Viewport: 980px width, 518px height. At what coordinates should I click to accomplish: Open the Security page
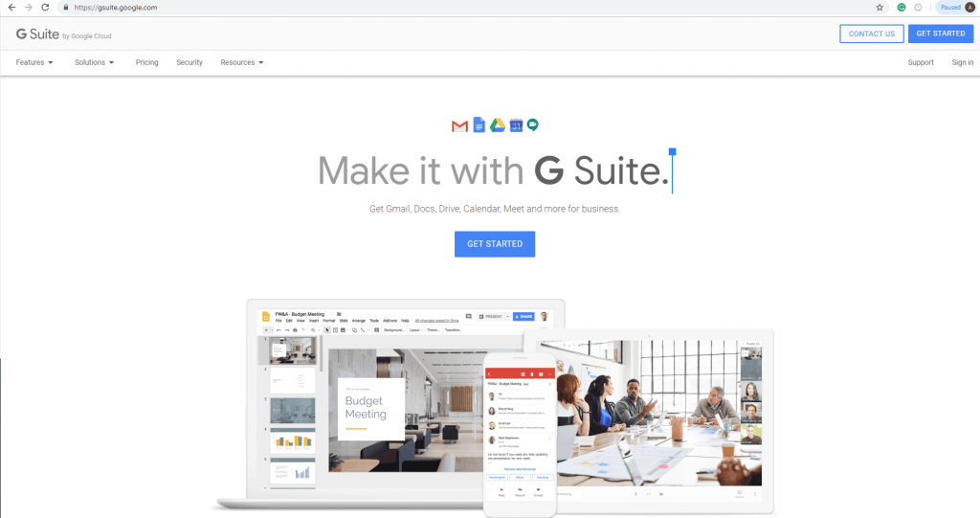click(x=189, y=62)
